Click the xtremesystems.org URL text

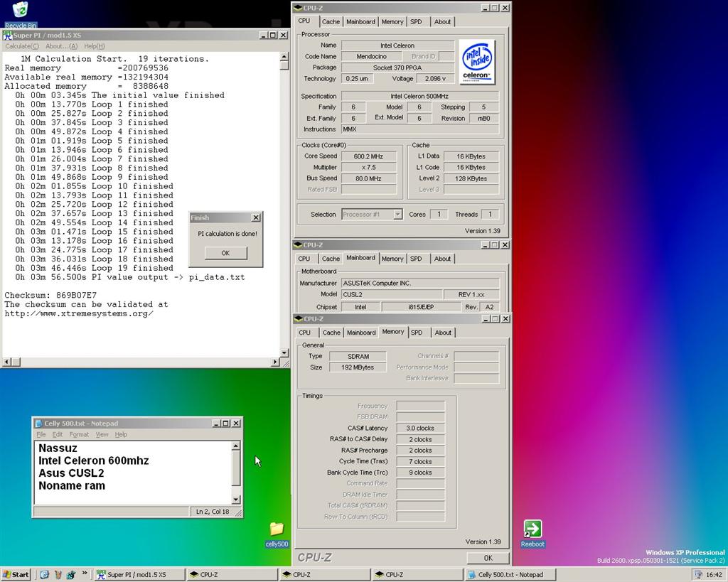coord(79,314)
